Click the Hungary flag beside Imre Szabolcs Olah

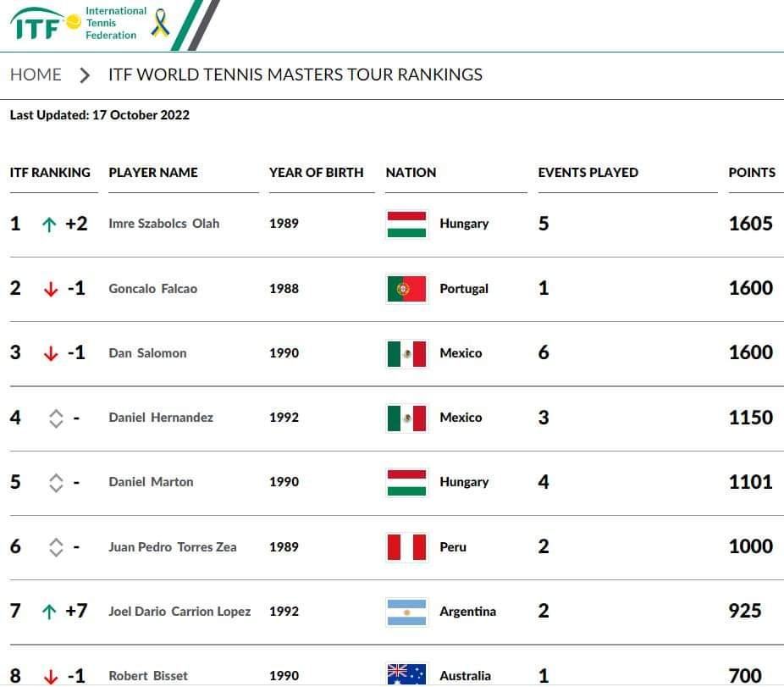407,224
